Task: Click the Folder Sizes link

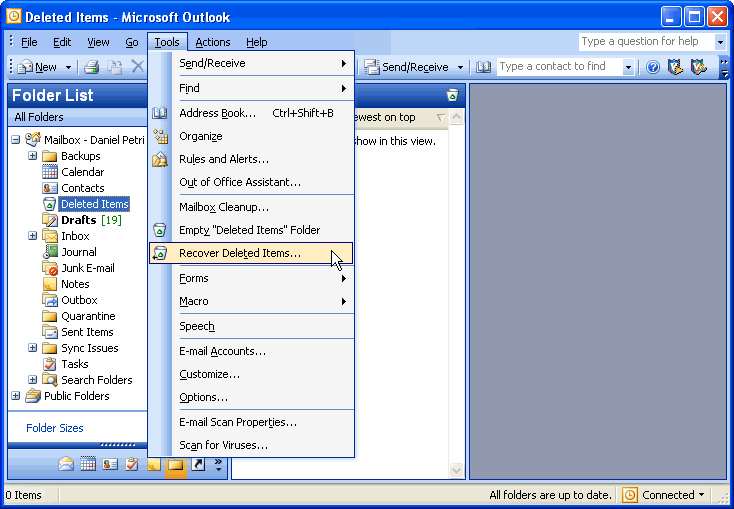Action: click(55, 428)
